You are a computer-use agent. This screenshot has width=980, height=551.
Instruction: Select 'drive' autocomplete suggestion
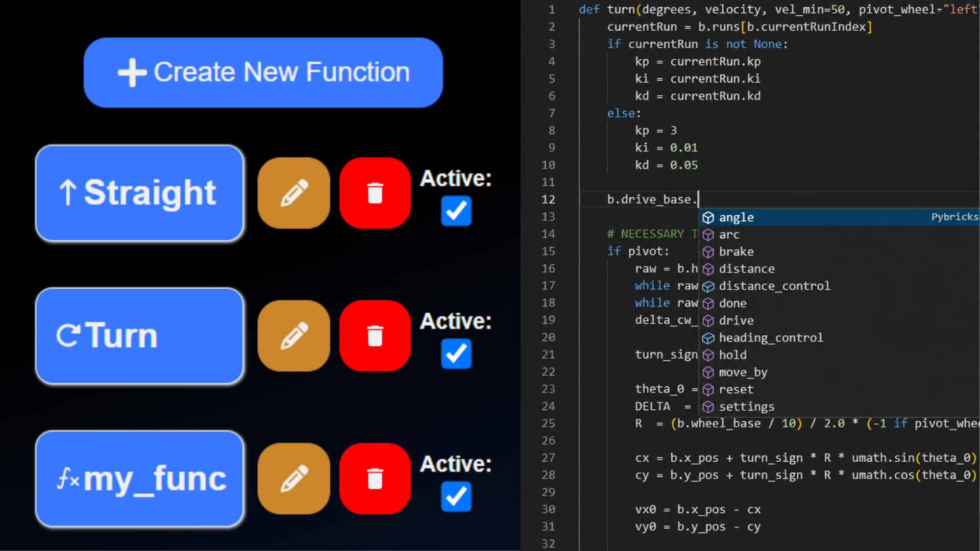(x=839, y=320)
